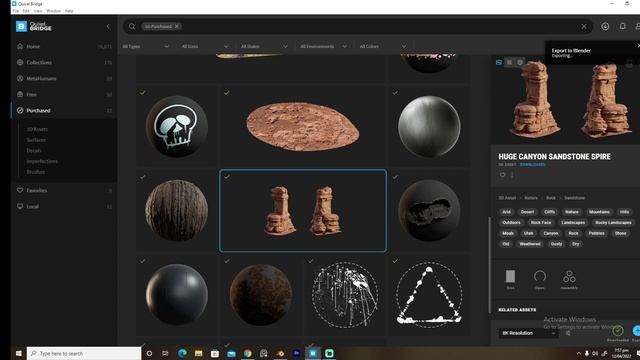The width and height of the screenshot is (640, 360).
Task: Open the All Environments dropdown
Action: point(323,47)
